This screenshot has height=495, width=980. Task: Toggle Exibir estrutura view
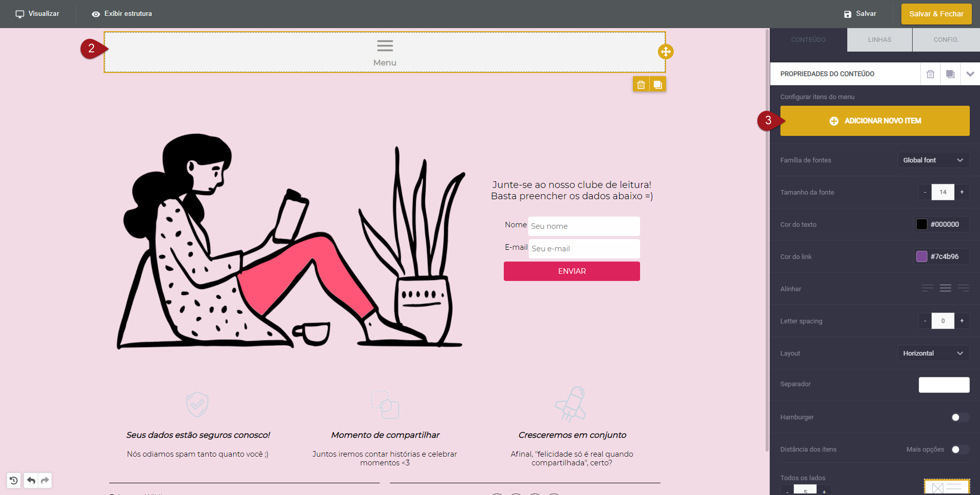(122, 14)
